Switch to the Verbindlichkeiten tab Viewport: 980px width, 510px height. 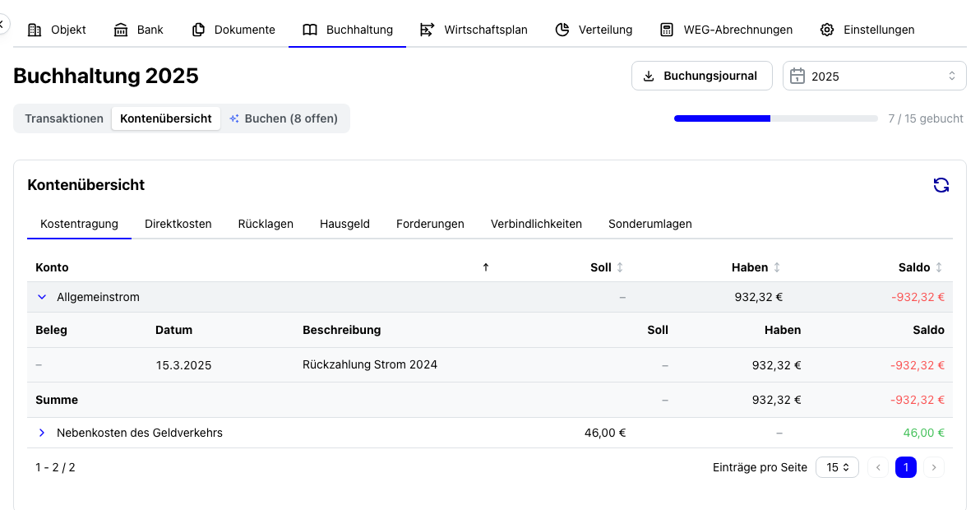pyautogui.click(x=536, y=225)
